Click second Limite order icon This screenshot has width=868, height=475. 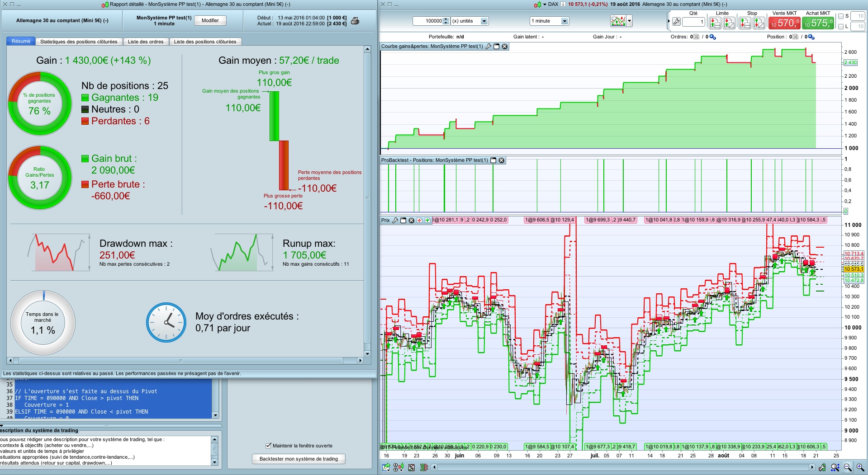point(729,23)
